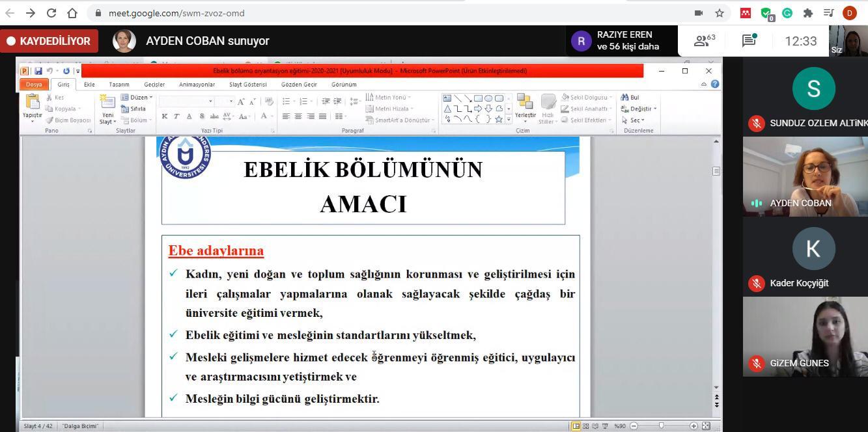Toggle bold formatting K button
The width and height of the screenshot is (868, 432).
[165, 116]
